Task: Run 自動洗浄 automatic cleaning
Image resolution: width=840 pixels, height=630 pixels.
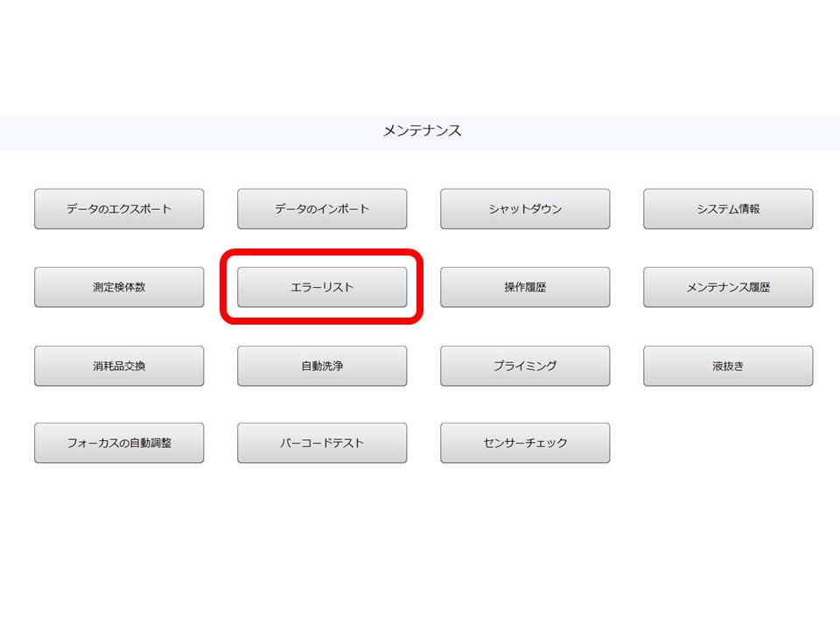Action: [x=322, y=365]
